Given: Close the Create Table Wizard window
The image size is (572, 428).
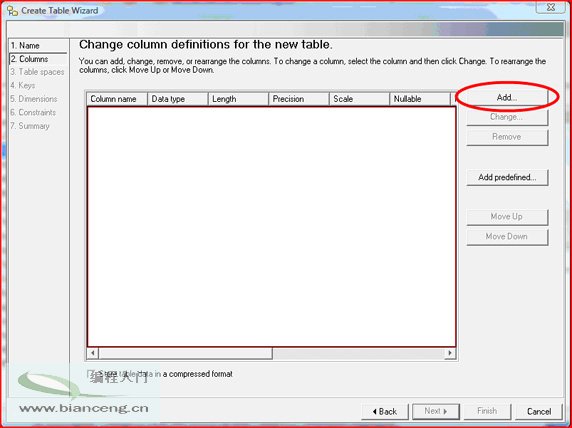Looking at the screenshot, I should click(551, 7).
